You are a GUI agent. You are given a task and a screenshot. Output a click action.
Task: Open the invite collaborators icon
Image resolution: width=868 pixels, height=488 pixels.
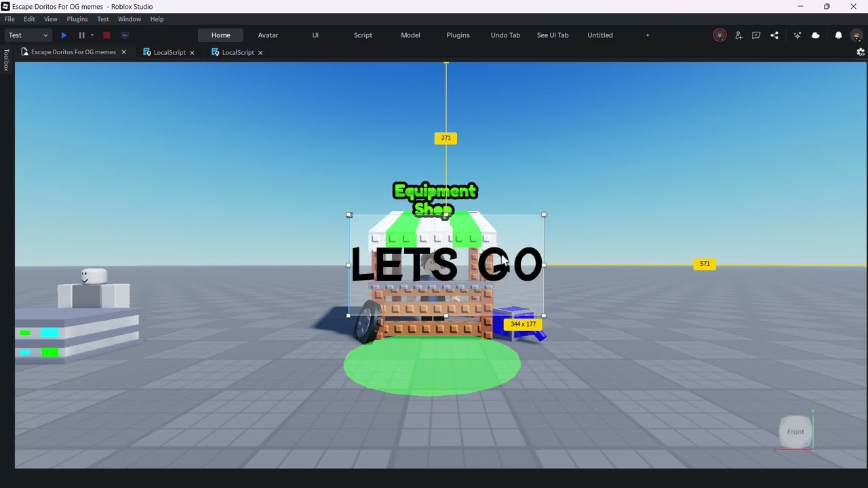(x=738, y=35)
